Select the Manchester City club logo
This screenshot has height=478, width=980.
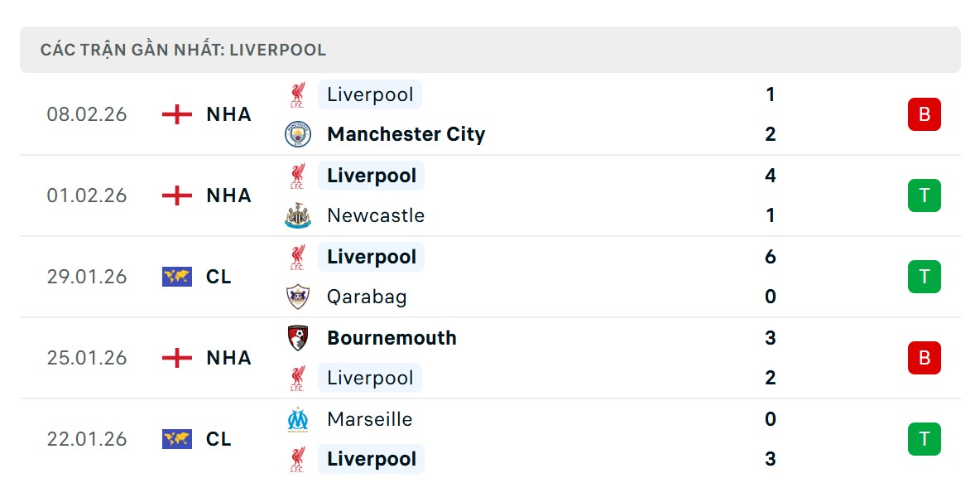tap(297, 134)
